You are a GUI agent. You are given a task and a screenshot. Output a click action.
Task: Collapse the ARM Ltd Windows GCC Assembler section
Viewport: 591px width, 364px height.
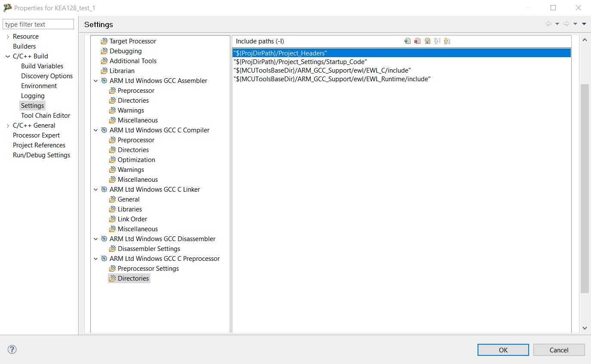click(95, 80)
